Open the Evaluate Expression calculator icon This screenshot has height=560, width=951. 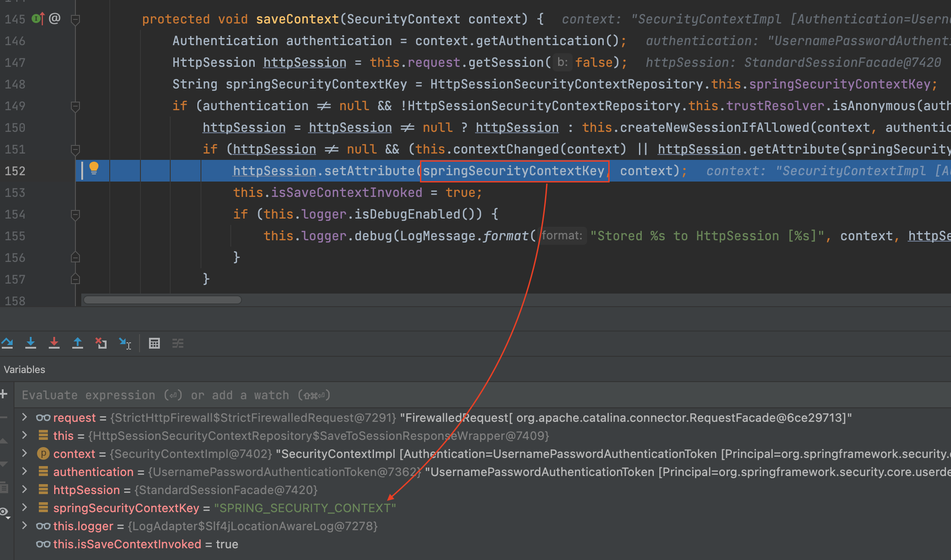coord(154,343)
